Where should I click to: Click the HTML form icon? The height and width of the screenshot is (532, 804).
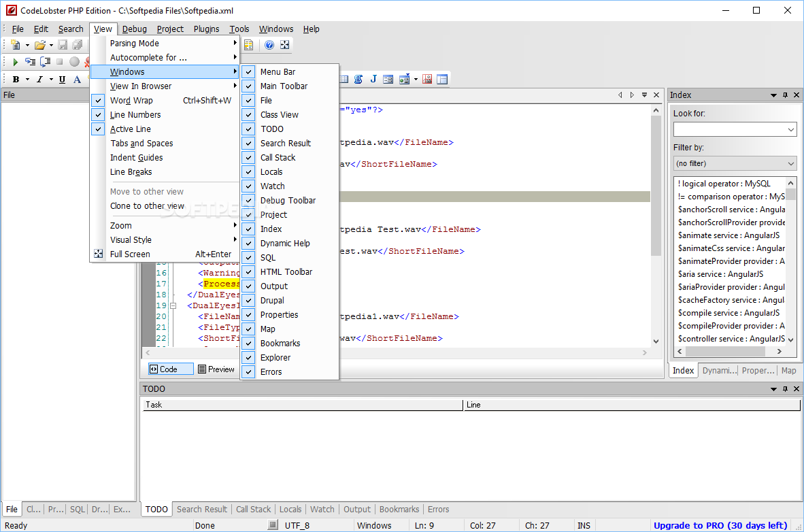[x=388, y=79]
